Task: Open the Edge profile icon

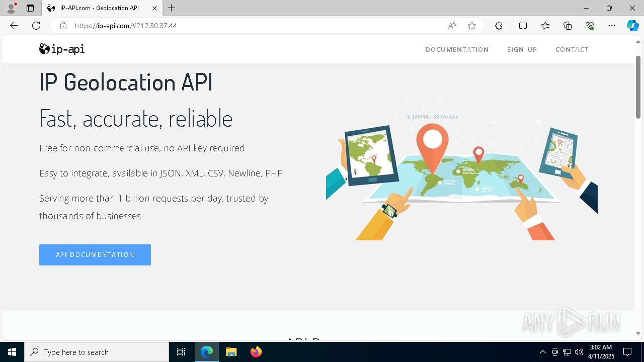Action: [x=11, y=8]
